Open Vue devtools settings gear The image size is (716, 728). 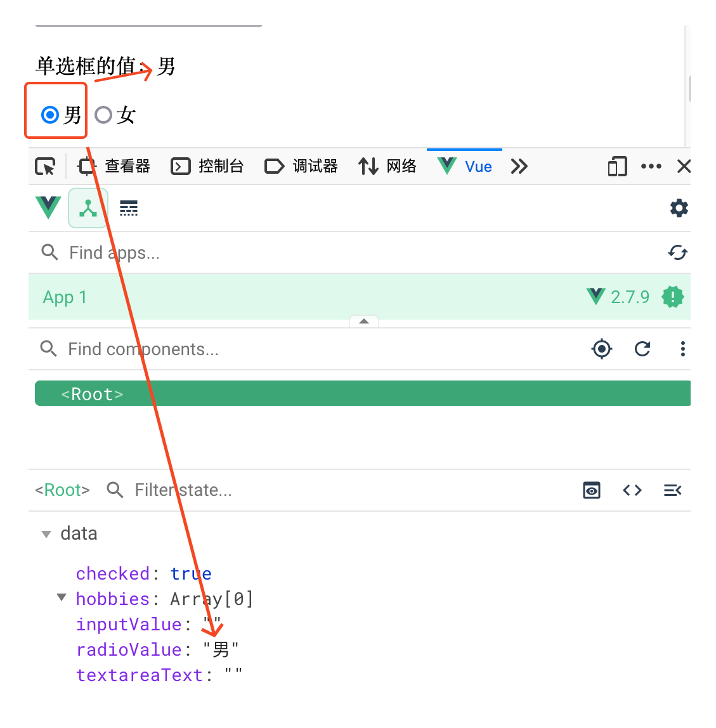coord(679,208)
